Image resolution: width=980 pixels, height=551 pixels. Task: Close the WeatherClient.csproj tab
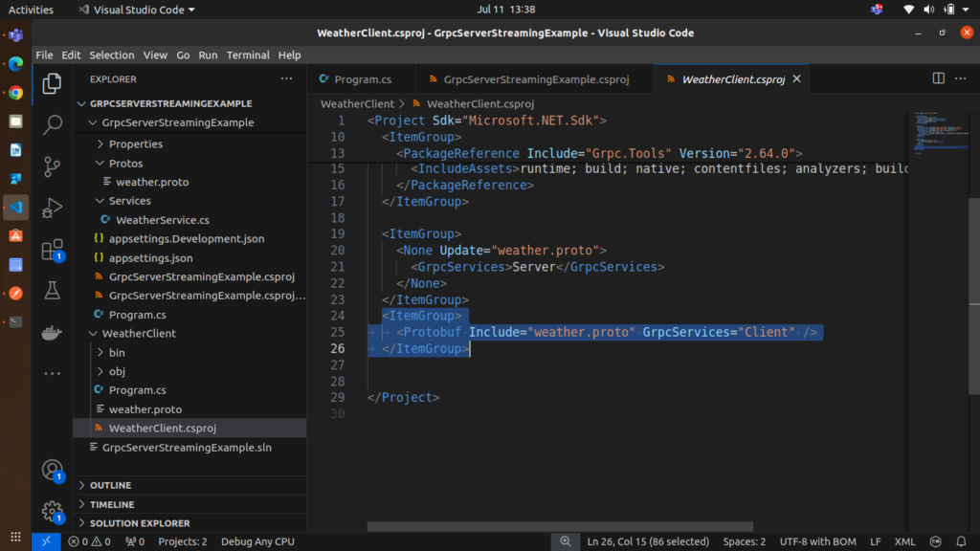tap(795, 79)
